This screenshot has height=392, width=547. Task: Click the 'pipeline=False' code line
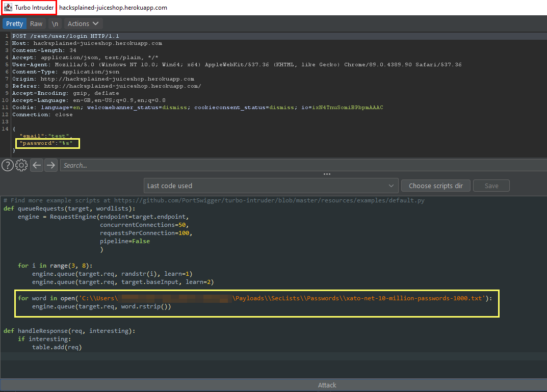click(125, 241)
